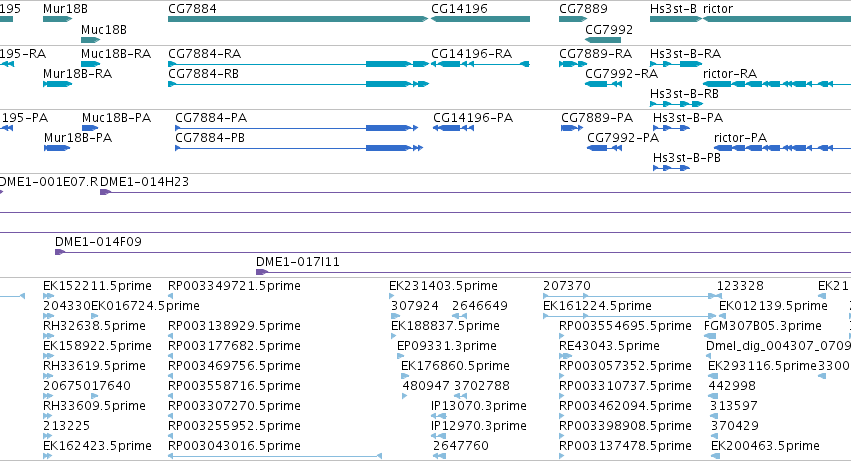Click EST label RE43043.5prime
851x461 pixels.
click(x=609, y=346)
